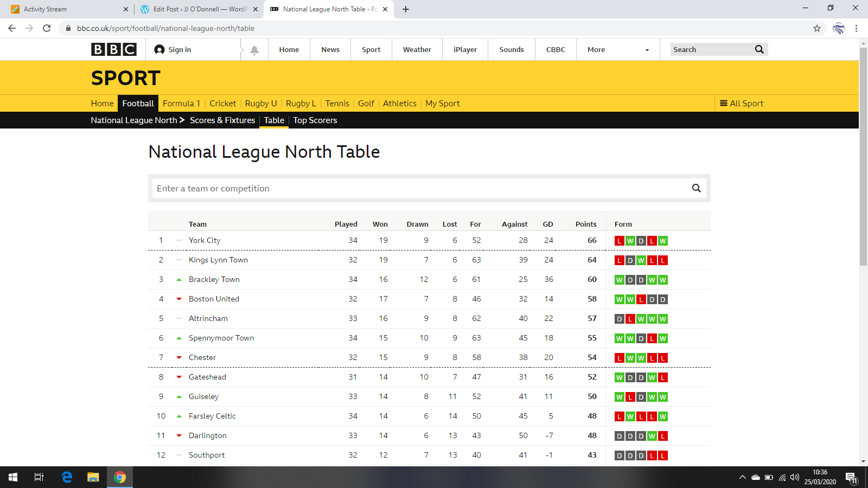Click the team or competition search field
The image size is (868, 488).
pos(418,188)
